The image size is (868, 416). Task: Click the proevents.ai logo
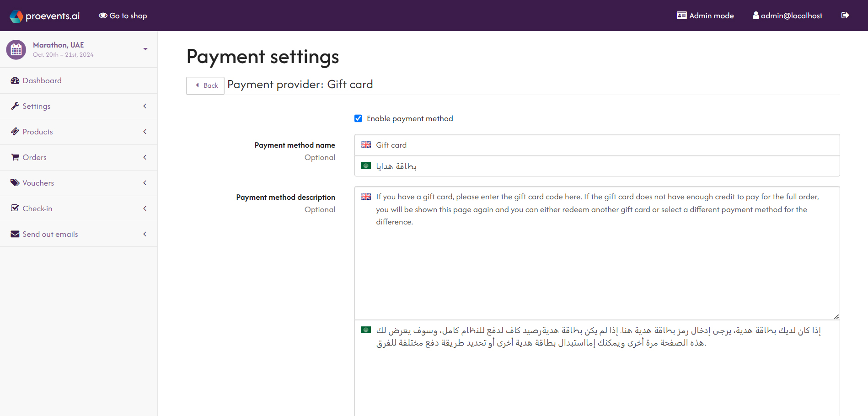pos(43,15)
